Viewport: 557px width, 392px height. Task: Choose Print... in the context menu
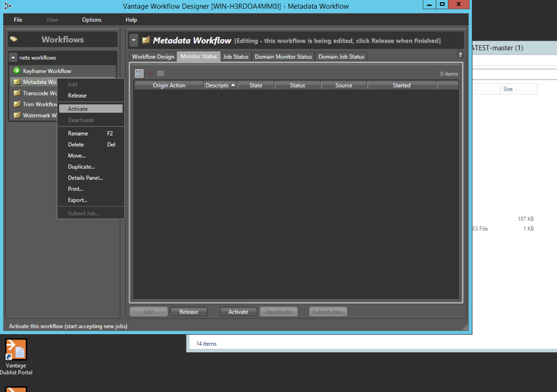[91, 189]
